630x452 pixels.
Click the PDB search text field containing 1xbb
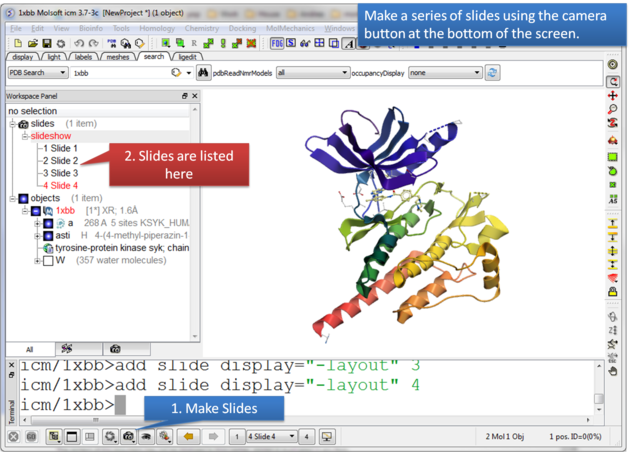(118, 73)
